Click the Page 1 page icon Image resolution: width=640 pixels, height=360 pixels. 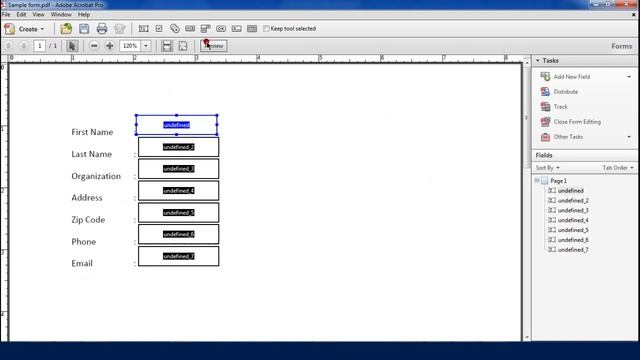(544, 180)
